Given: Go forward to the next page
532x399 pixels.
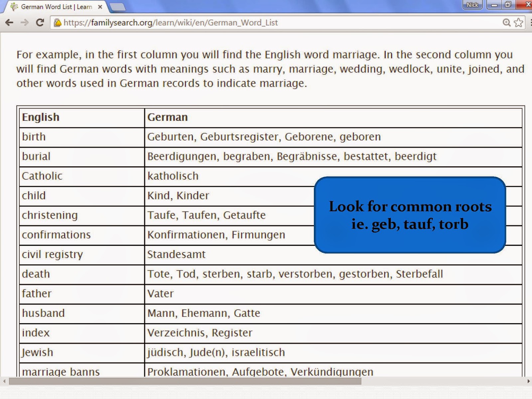Looking at the screenshot, I should (25, 23).
